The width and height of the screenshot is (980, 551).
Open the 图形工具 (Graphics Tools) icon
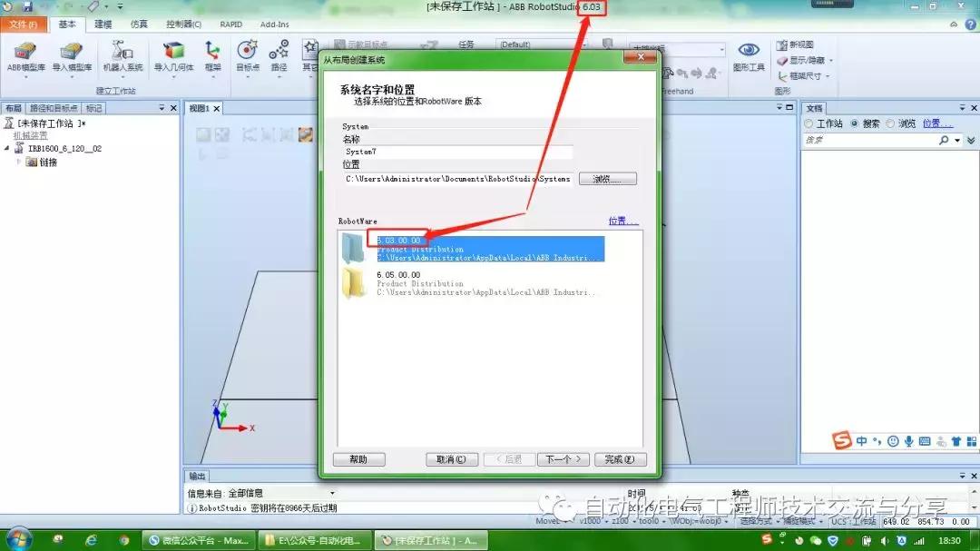pyautogui.click(x=747, y=54)
